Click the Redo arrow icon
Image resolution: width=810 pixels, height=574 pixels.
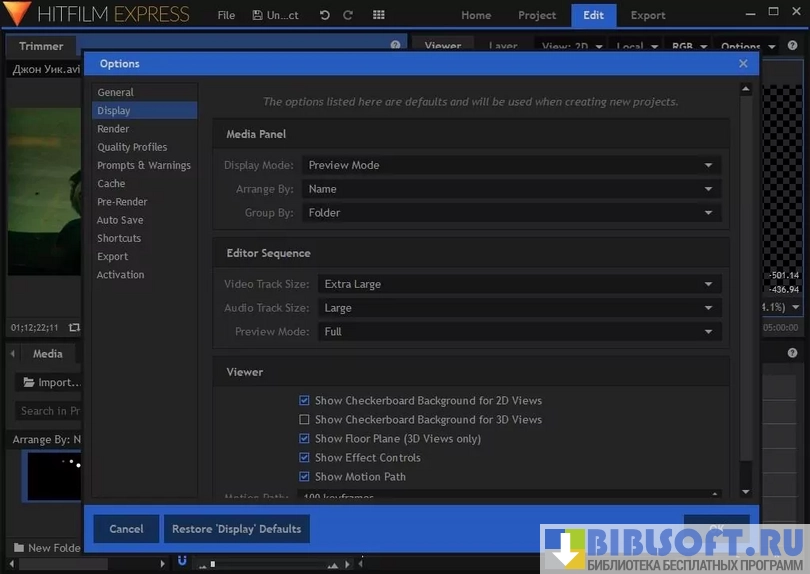coord(348,15)
